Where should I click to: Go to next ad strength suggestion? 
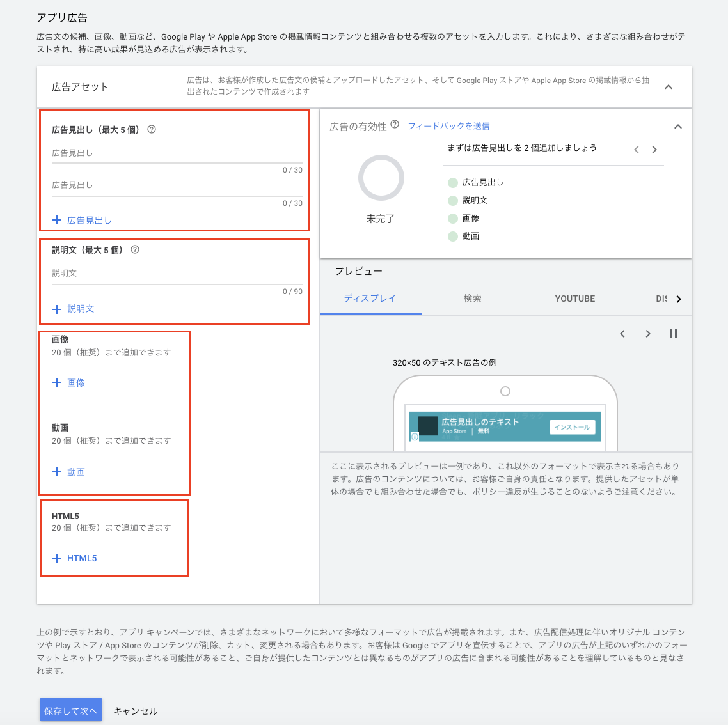click(654, 150)
